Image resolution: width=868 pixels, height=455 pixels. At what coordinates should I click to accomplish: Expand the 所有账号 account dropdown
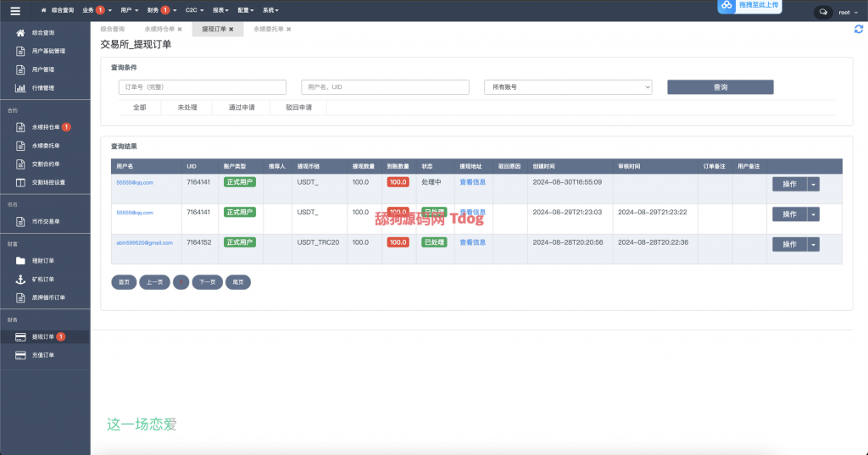[x=567, y=87]
